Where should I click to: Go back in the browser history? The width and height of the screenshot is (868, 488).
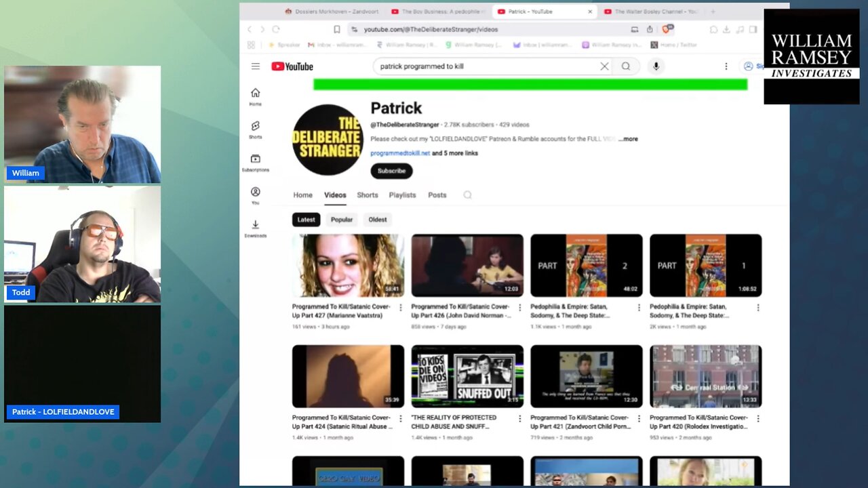[249, 29]
